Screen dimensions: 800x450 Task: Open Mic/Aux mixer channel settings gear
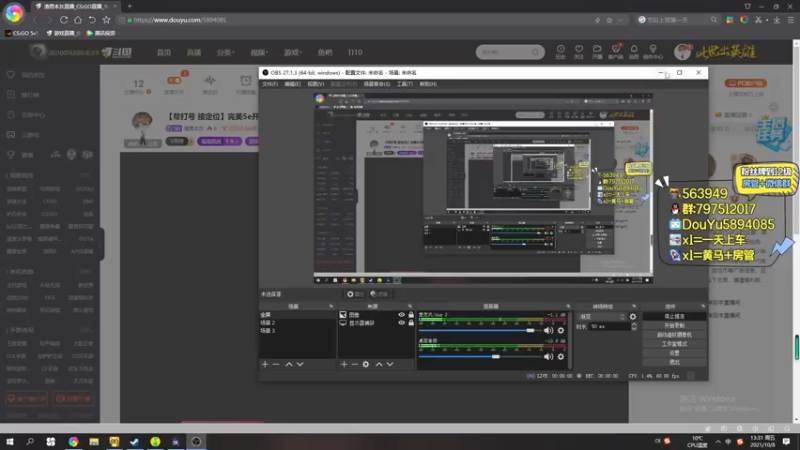(x=561, y=331)
